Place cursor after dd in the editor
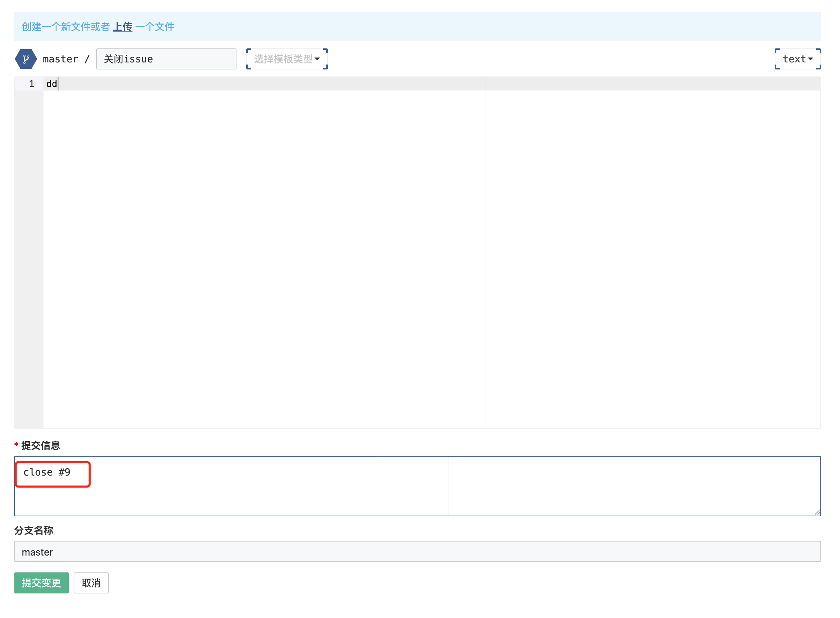The width and height of the screenshot is (840, 618). pyautogui.click(x=58, y=84)
